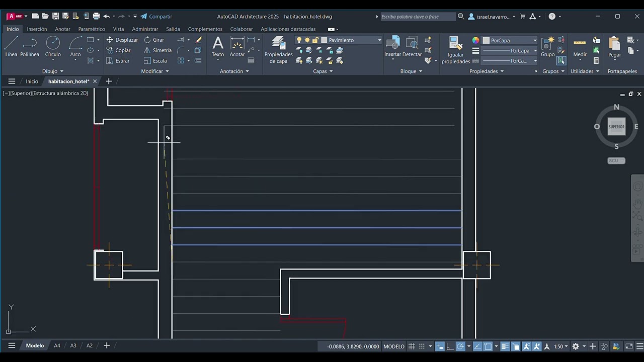
Task: Toggle object snap tracking in status bar
Action: [477, 346]
